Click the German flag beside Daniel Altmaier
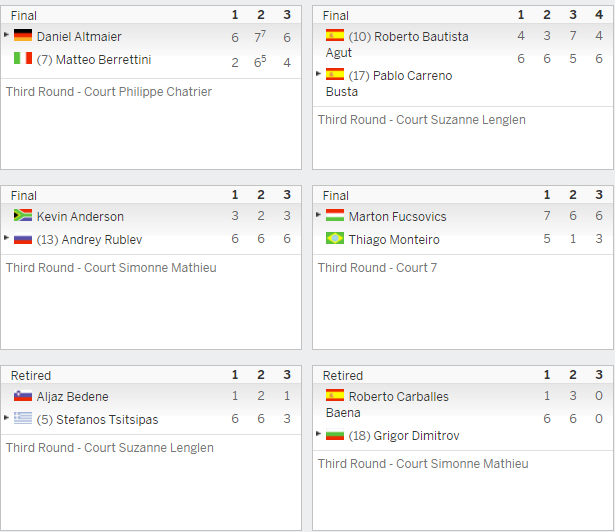 tap(23, 35)
